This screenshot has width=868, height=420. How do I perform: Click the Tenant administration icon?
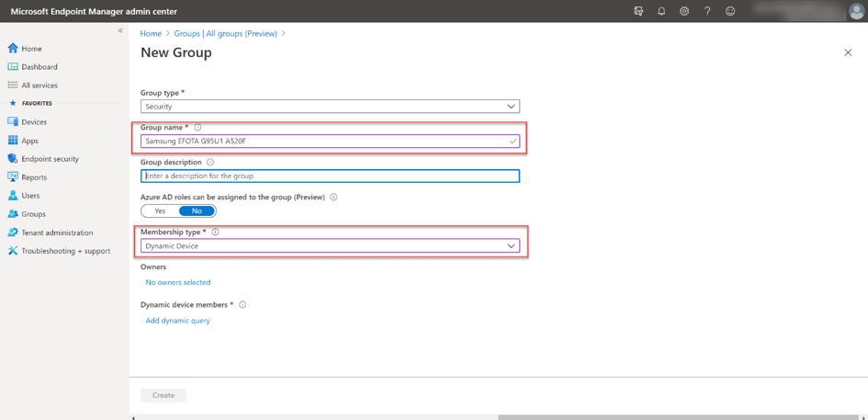pyautogui.click(x=13, y=233)
